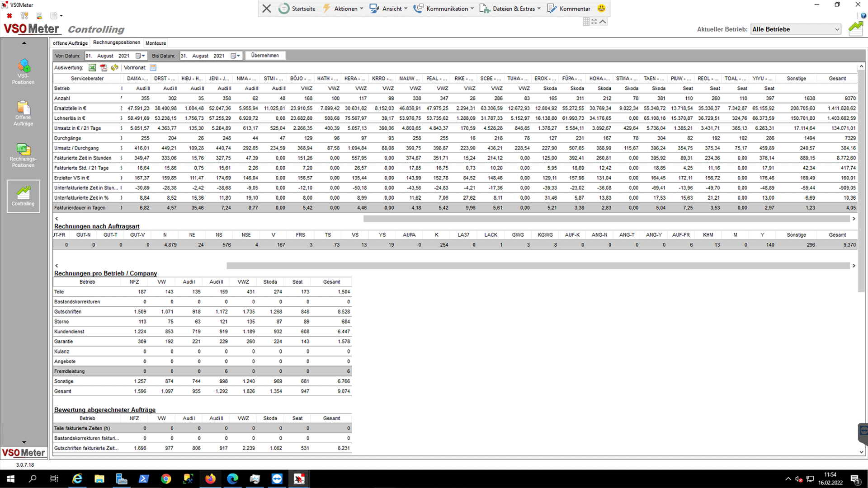Collapse the session toolbar with the chevron
Screen dimensions: 868x488
pos(603,21)
